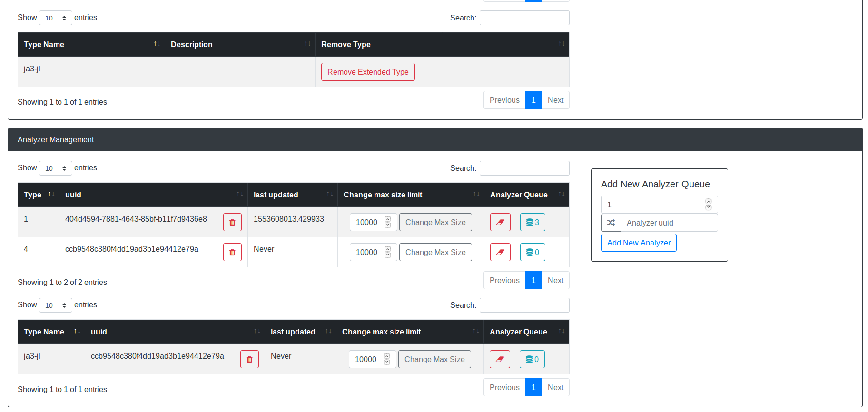Adjust max size stepper in type 4 row
The height and width of the screenshot is (412, 868).
click(x=388, y=252)
